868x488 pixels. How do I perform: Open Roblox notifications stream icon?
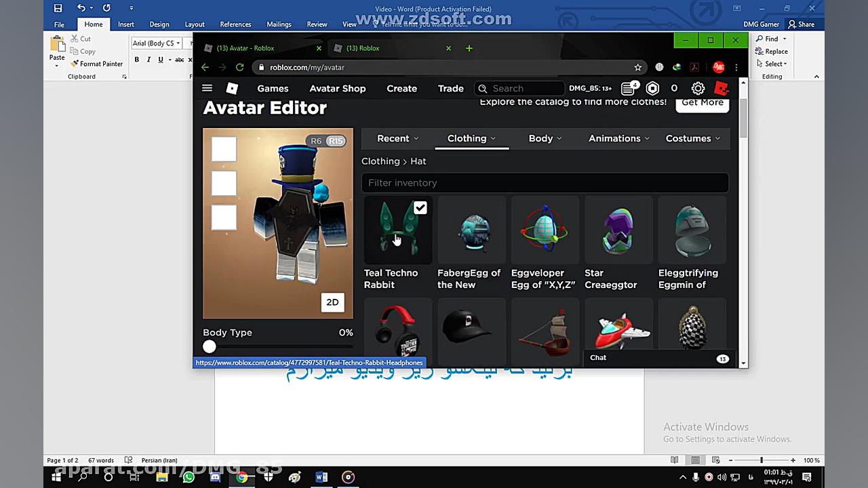[629, 88]
